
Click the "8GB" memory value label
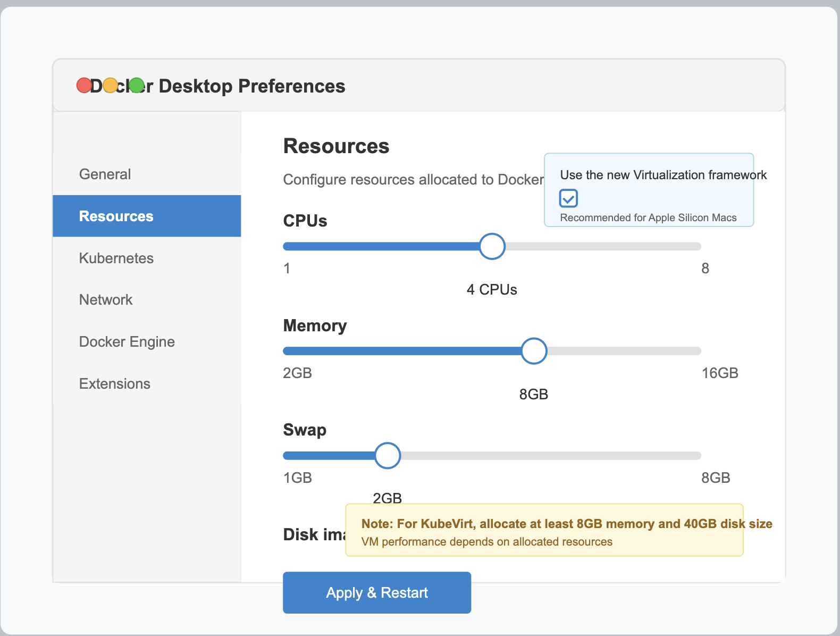point(534,394)
